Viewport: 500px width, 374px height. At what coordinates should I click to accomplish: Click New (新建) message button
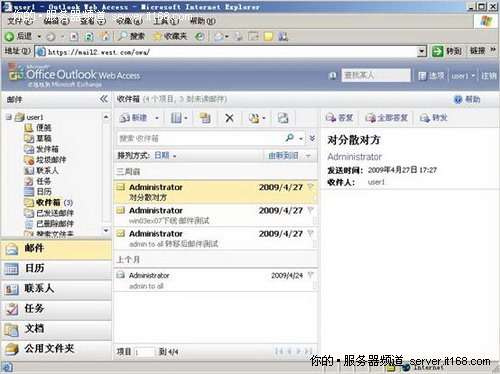coord(134,118)
